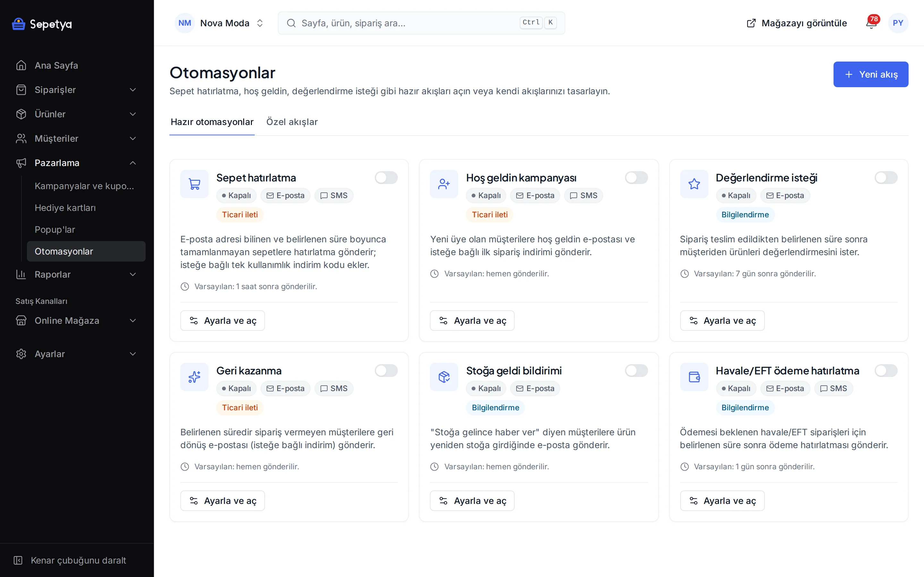Click the notification bell icon
This screenshot has height=577, width=924.
(871, 23)
